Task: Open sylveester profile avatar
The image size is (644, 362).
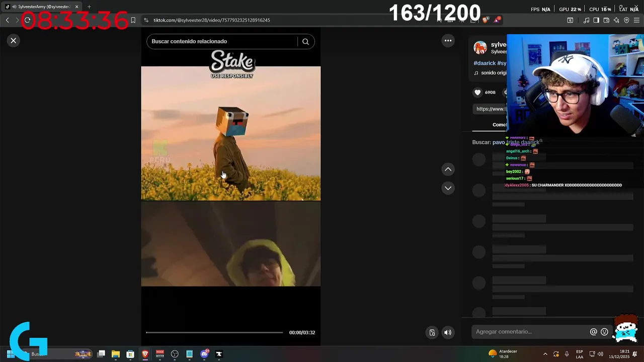Action: click(x=480, y=48)
